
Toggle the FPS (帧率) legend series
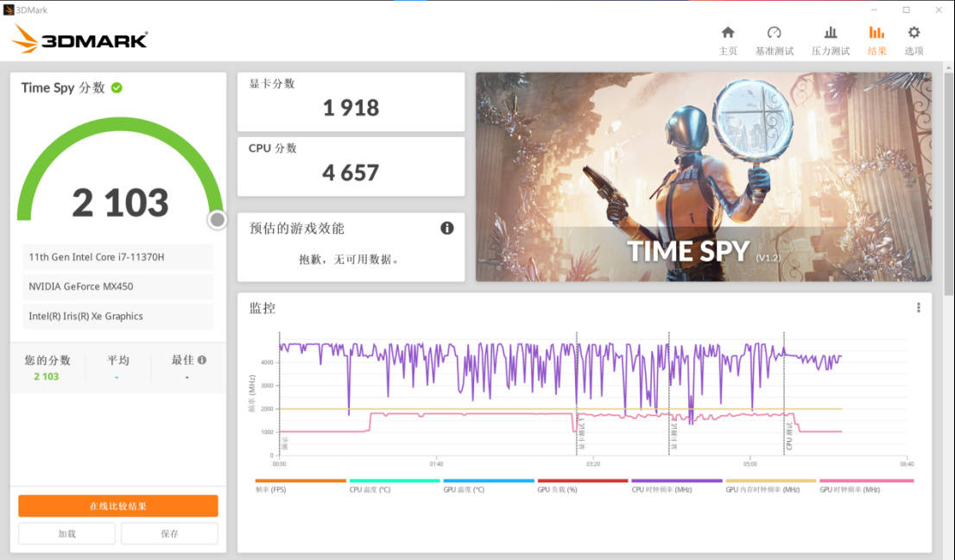coord(300,486)
